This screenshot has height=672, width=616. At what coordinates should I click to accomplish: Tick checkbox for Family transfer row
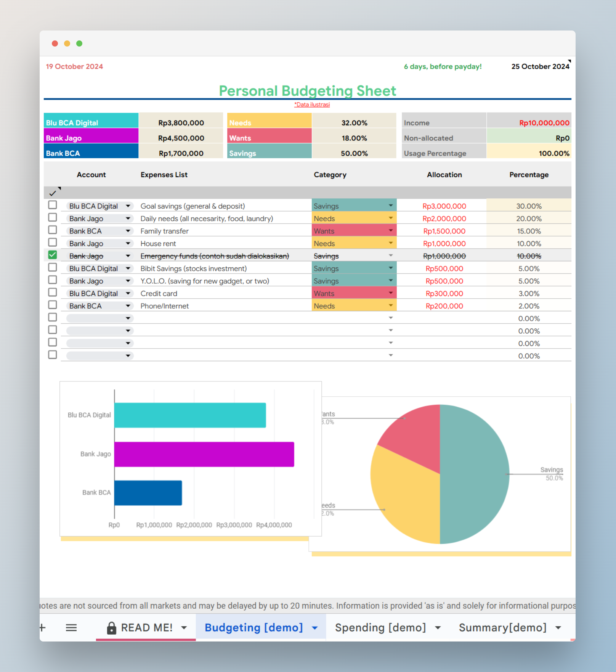point(53,230)
